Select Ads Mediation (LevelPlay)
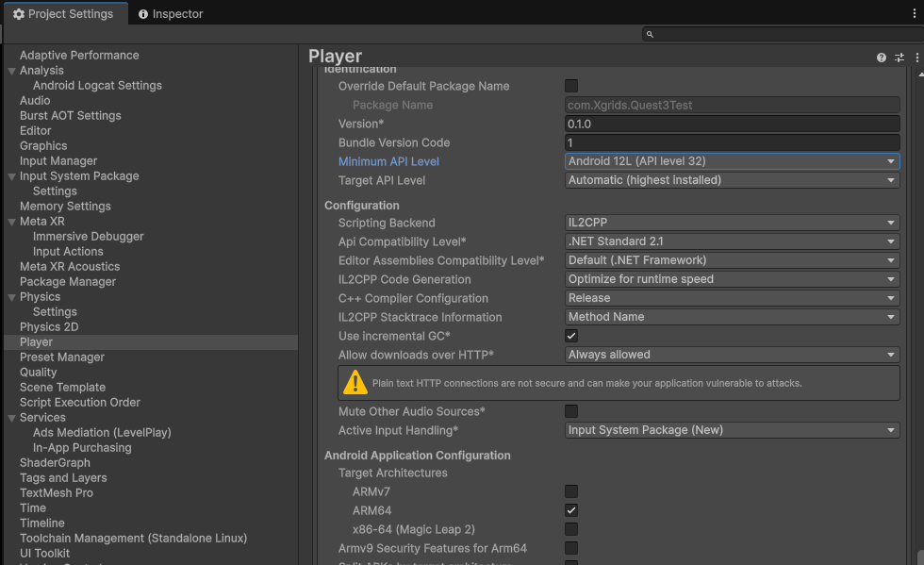This screenshot has height=565, width=924. 102,432
